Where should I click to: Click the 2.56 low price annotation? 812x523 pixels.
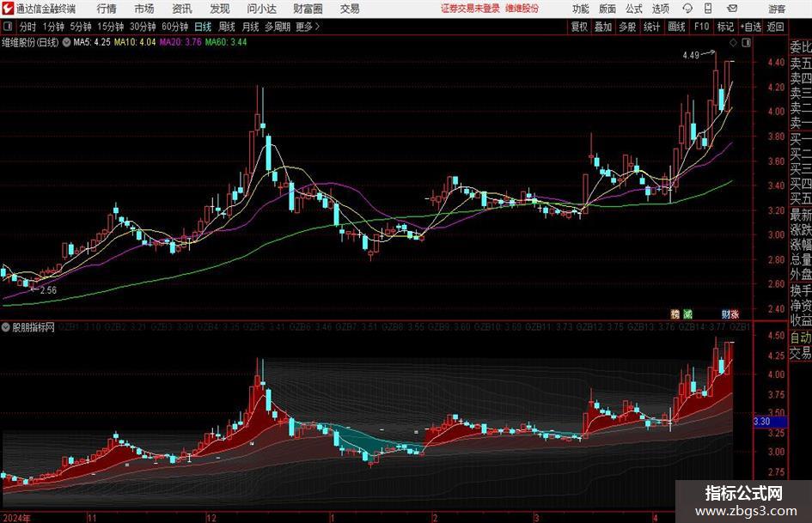click(x=48, y=290)
